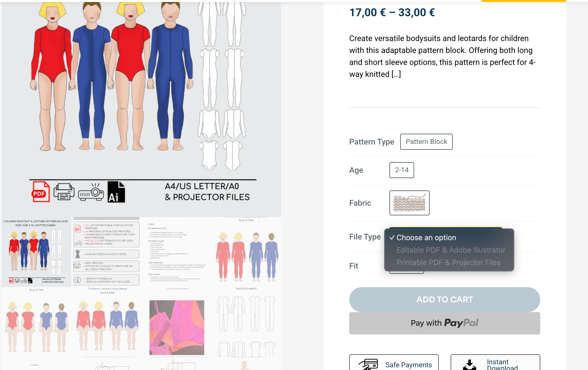Select the knitted fabric swatch
The height and width of the screenshot is (370, 588).
pyautogui.click(x=409, y=203)
